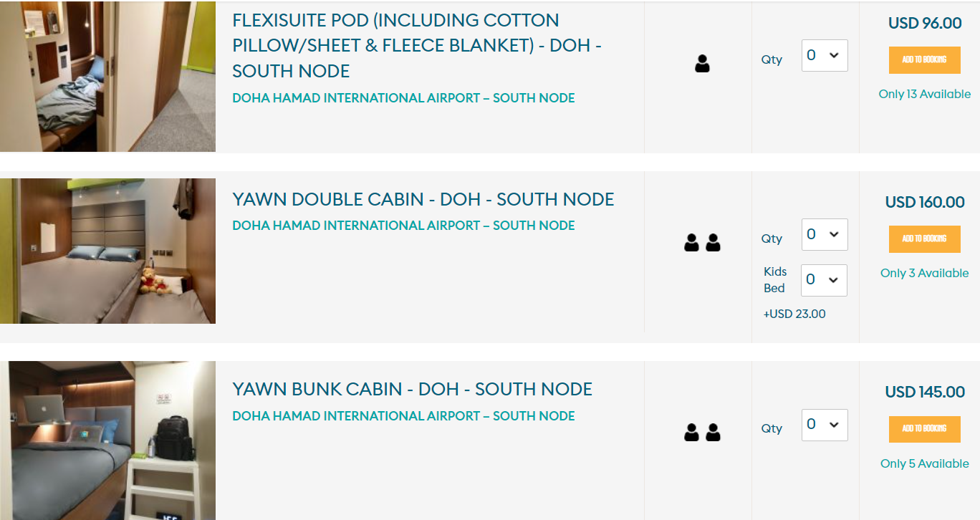Click FlexiSuite Pod single occupancy person icon

click(x=702, y=64)
